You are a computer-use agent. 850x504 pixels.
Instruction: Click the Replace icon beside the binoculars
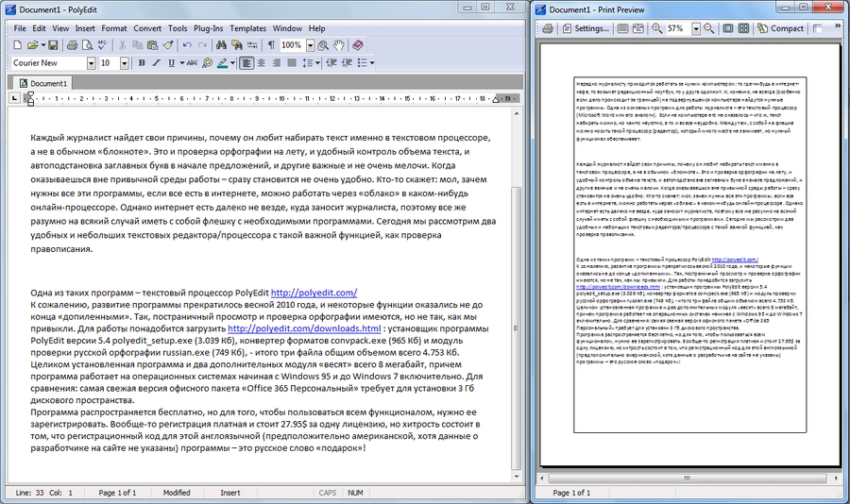tap(237, 45)
